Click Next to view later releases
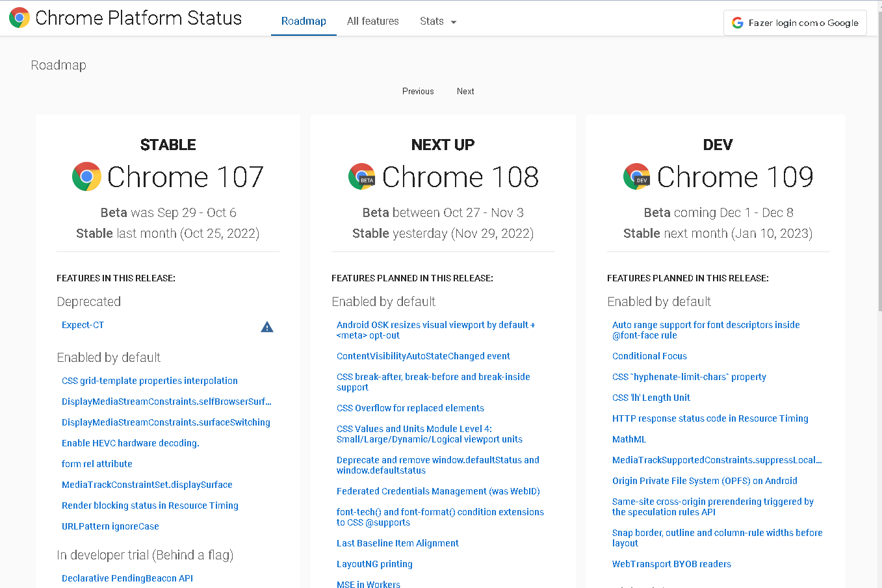 pos(465,91)
